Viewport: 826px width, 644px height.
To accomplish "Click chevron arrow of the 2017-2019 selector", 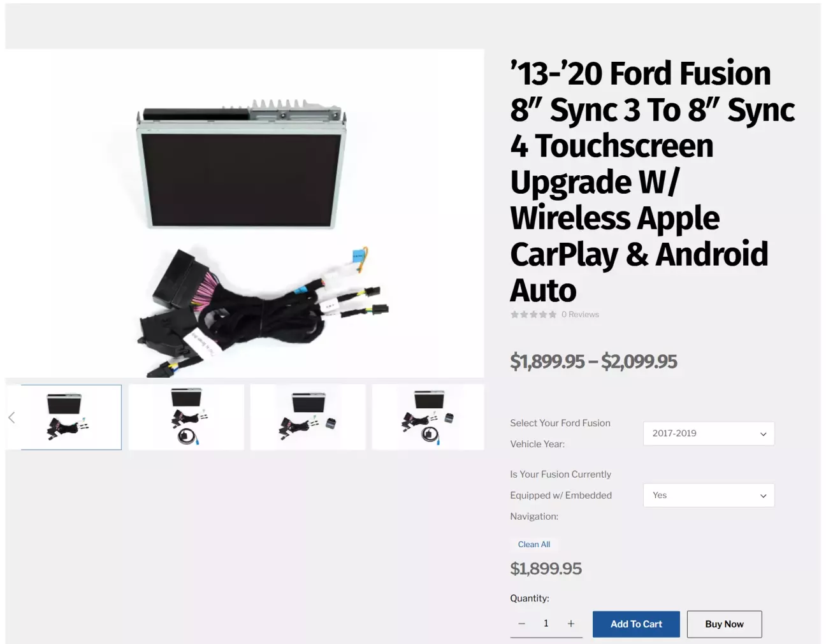I will [x=763, y=434].
